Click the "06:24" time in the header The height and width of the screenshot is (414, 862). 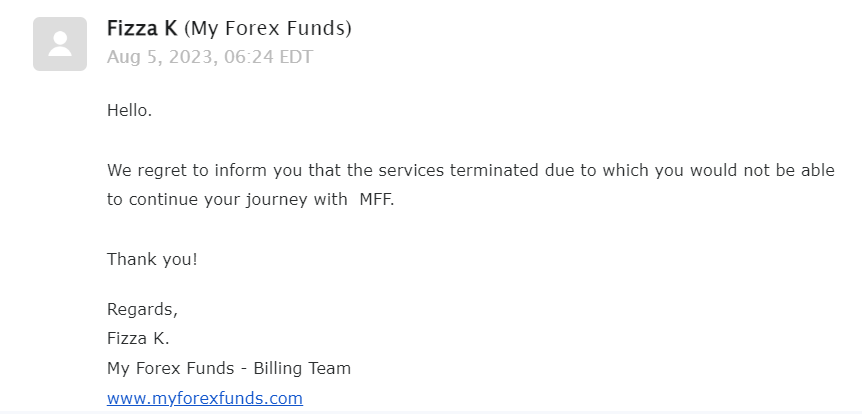[x=249, y=57]
